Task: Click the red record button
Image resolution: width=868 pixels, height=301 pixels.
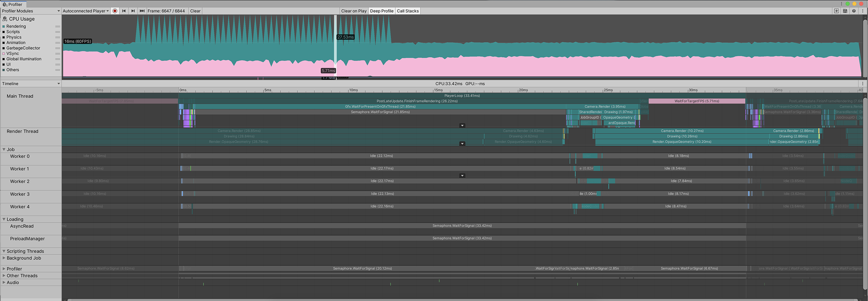Action: tap(115, 11)
